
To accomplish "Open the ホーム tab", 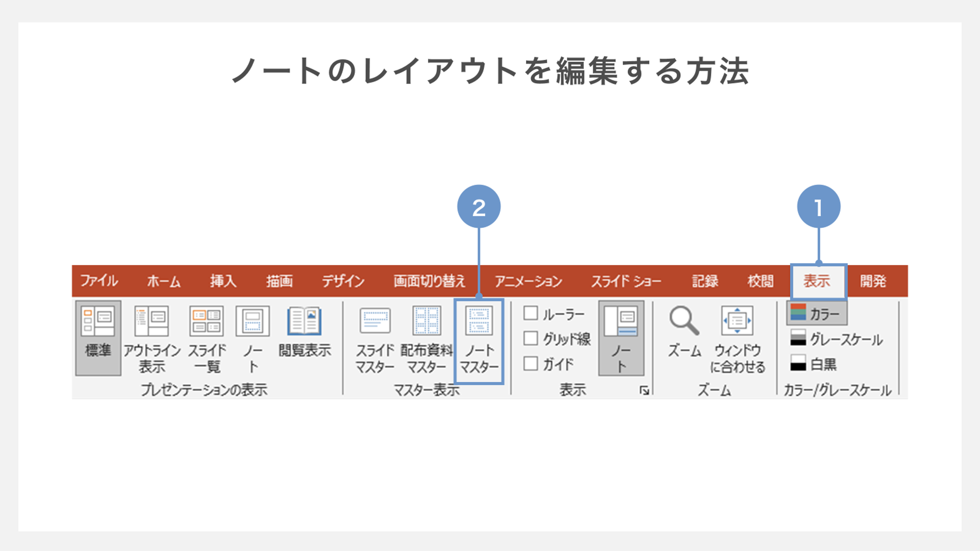I will point(164,281).
